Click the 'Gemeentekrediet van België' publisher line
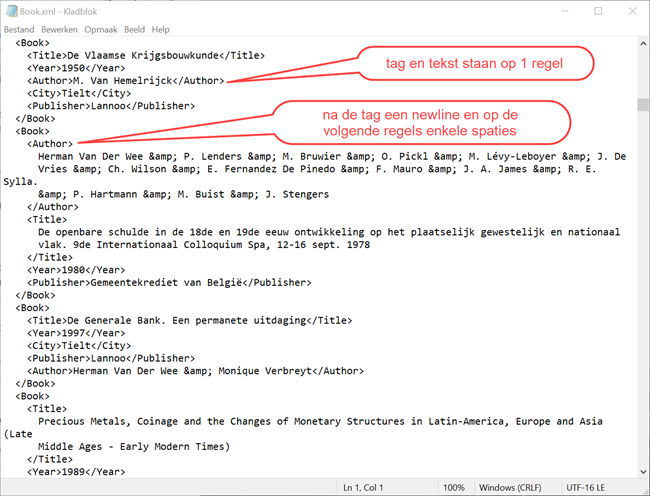This screenshot has width=650, height=496. 169,283
